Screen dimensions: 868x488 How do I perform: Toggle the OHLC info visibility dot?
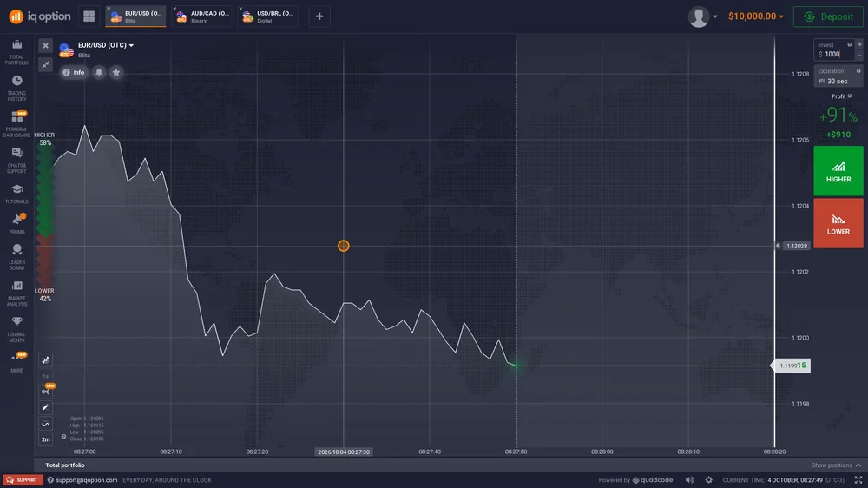63,437
